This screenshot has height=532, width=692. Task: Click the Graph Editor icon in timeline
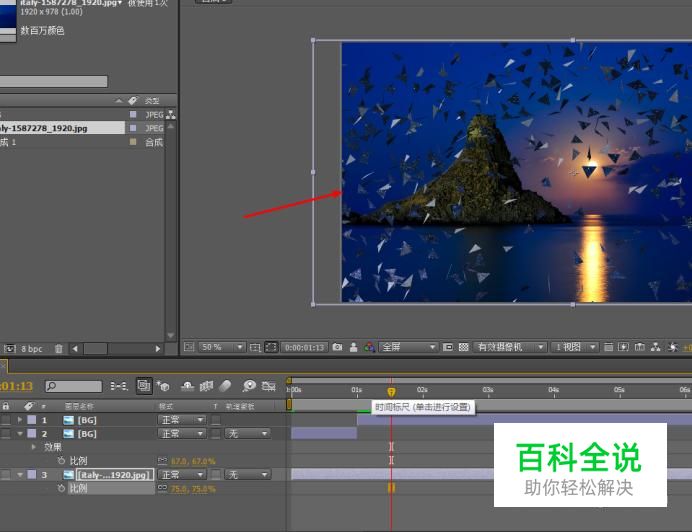tap(268, 386)
